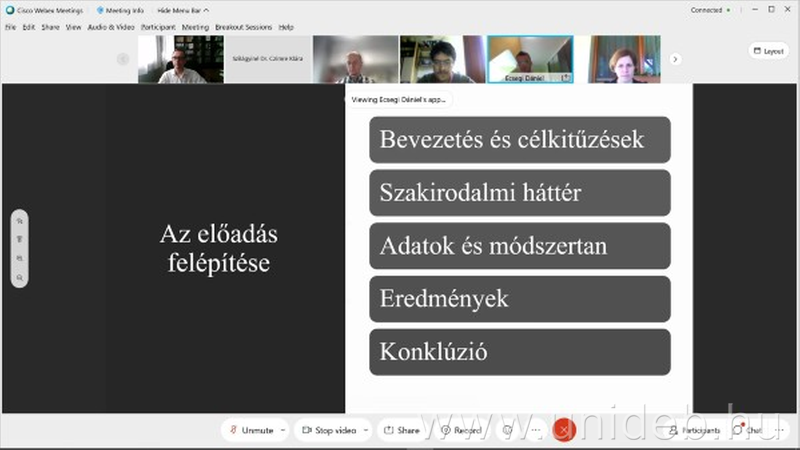Unmute the microphone
This screenshot has width=800, height=450.
(x=250, y=430)
